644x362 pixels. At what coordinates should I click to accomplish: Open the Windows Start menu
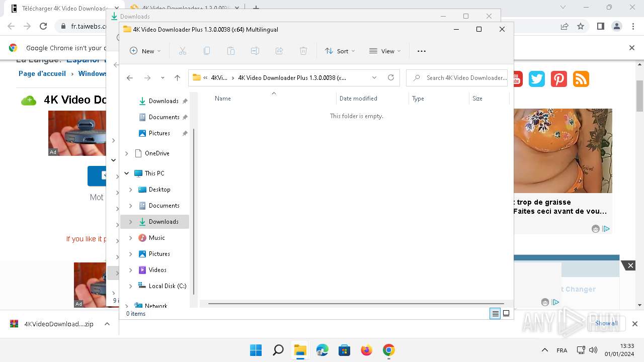coord(256,350)
